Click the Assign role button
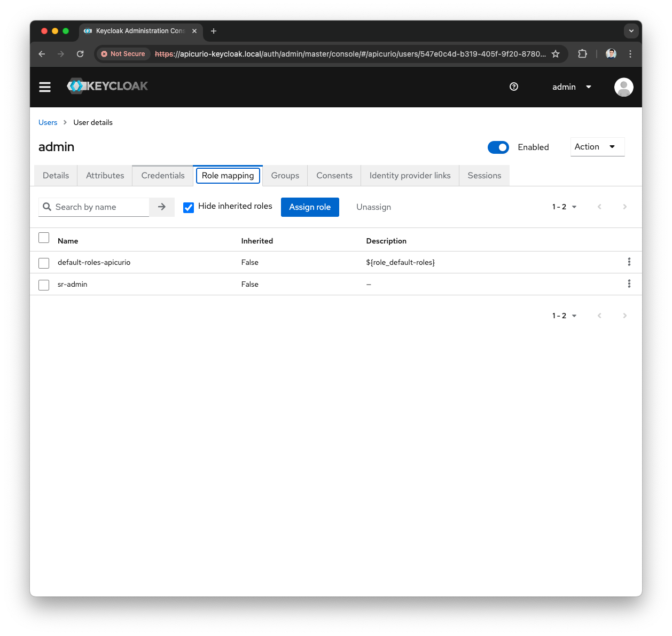 click(310, 207)
